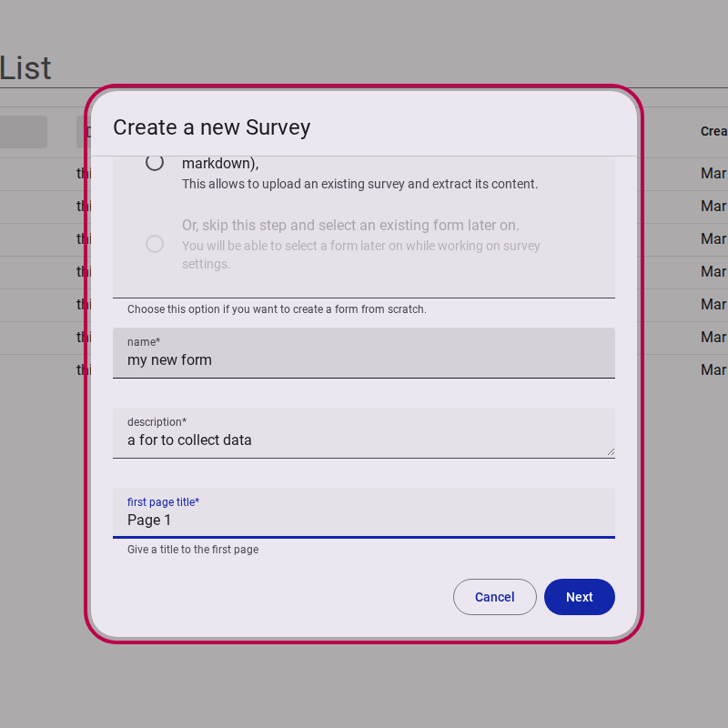The image size is (728, 728).
Task: Focus the name field containing 'my new form'
Action: pyautogui.click(x=363, y=353)
